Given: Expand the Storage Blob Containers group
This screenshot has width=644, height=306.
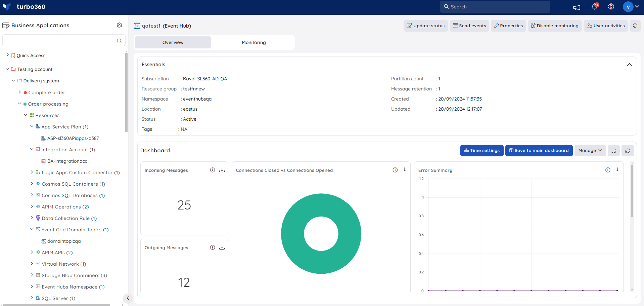Looking at the screenshot, I should tap(32, 275).
